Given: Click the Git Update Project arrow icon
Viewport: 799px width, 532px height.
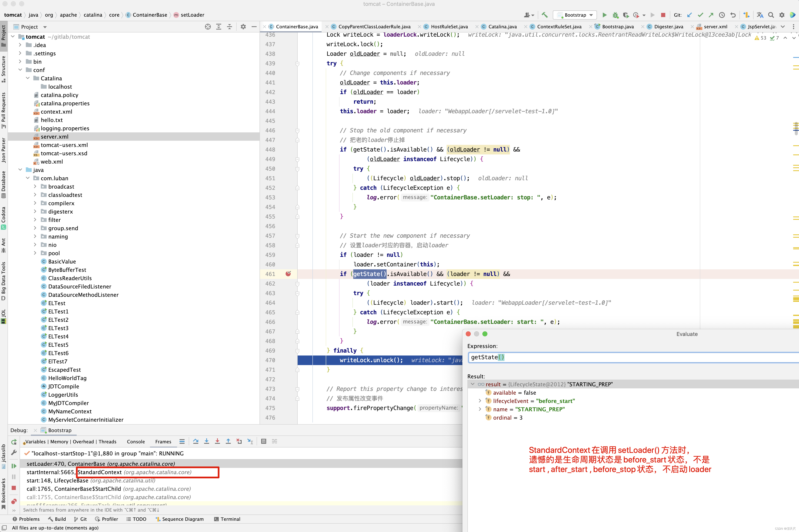Looking at the screenshot, I should (689, 15).
